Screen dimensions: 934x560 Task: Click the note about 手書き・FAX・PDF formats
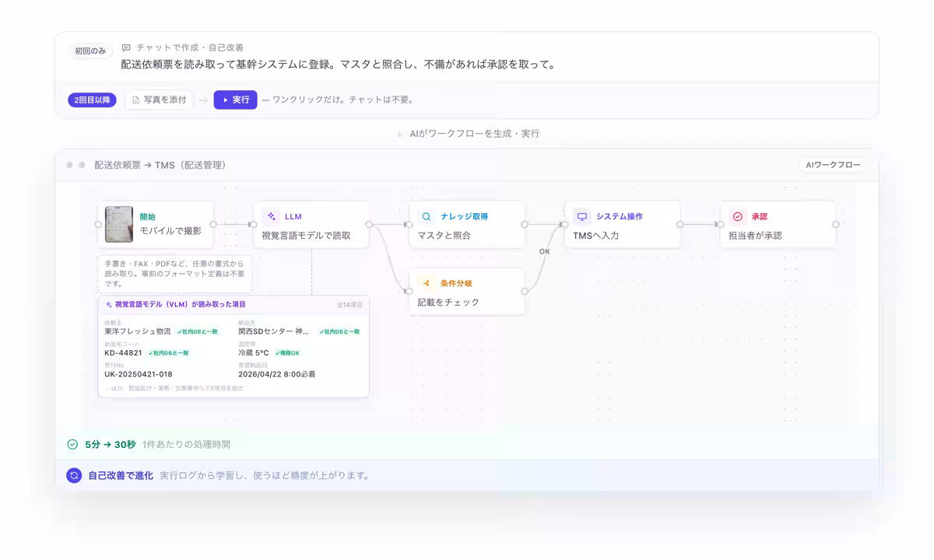175,274
